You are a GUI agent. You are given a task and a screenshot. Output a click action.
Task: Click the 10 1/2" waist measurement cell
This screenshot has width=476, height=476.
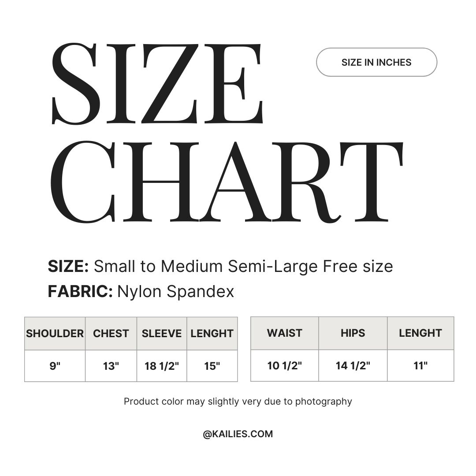(x=284, y=365)
